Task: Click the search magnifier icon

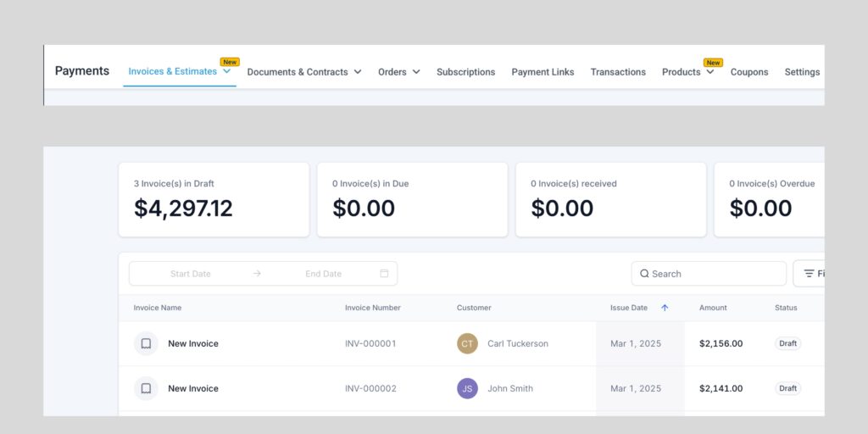Action: (x=644, y=274)
